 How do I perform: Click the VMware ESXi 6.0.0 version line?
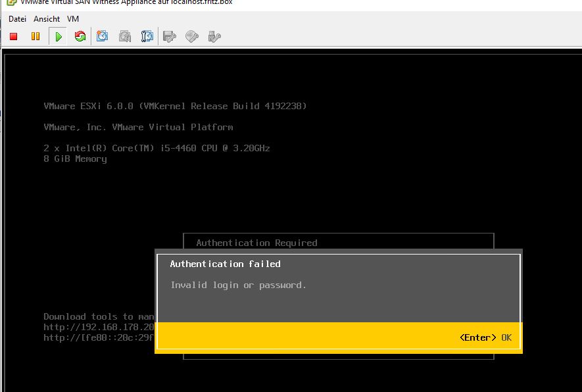click(x=175, y=106)
